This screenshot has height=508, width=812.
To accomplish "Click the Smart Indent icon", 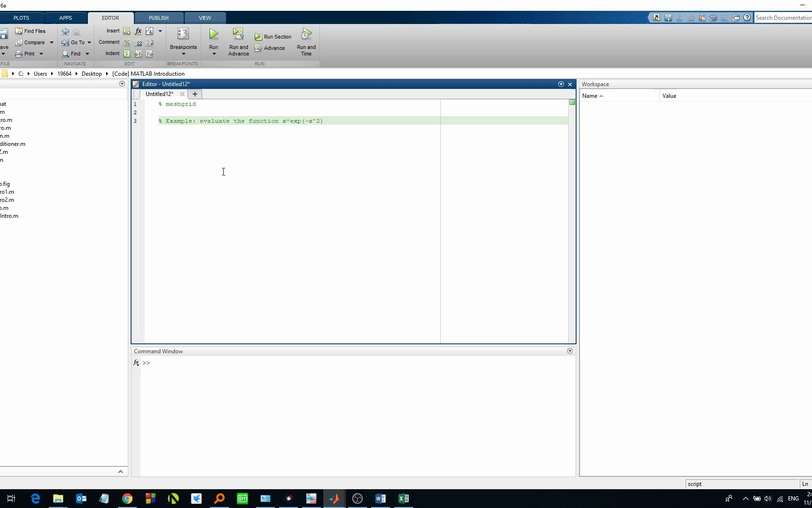I will (127, 54).
